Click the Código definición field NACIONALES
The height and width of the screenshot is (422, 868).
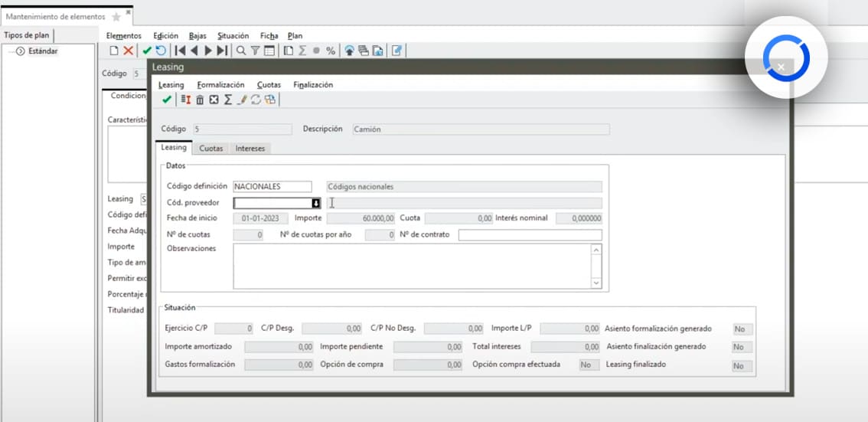pyautogui.click(x=272, y=187)
